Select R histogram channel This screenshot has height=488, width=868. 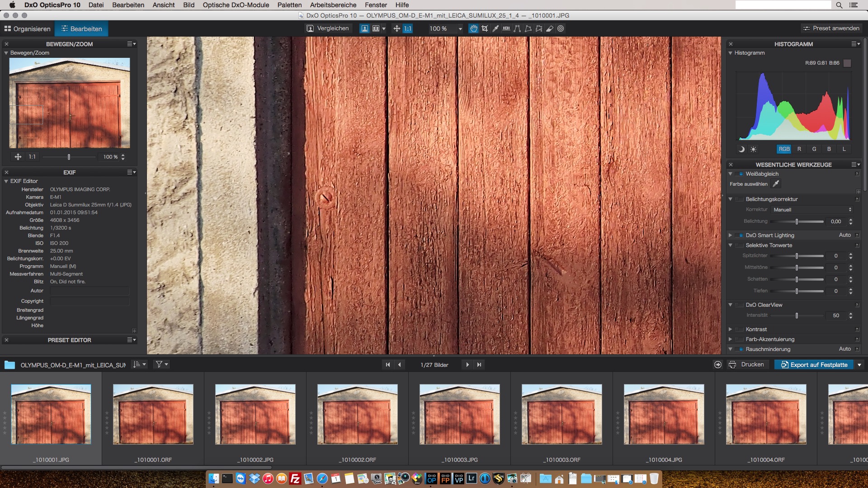click(x=799, y=149)
